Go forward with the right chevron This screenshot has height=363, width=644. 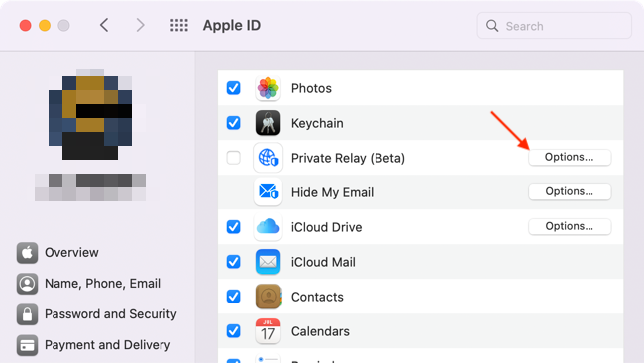(x=140, y=25)
